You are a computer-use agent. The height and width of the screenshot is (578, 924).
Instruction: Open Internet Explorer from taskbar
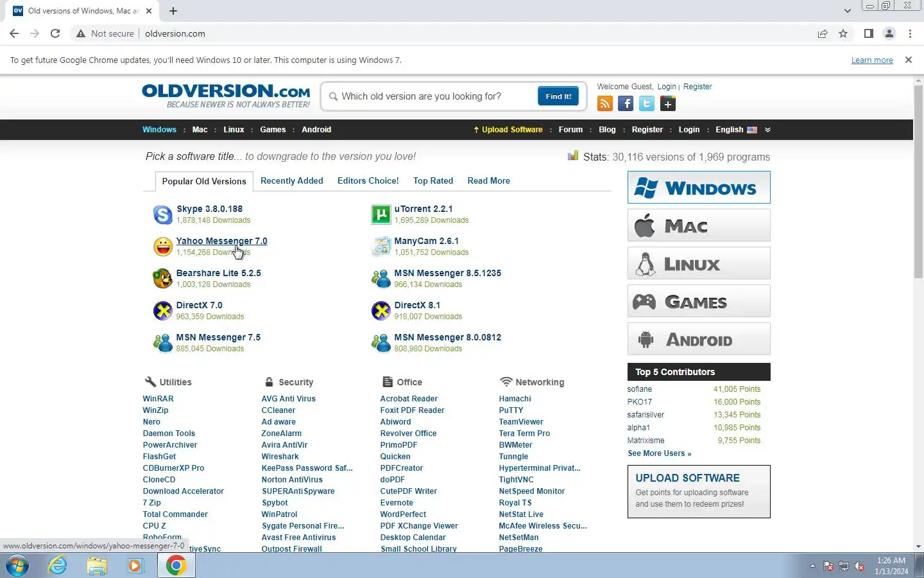(58, 566)
